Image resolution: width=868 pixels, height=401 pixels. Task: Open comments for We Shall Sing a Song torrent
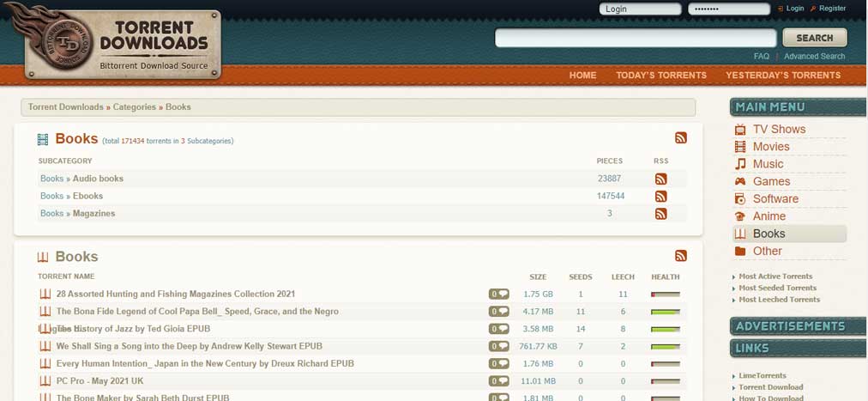(499, 347)
